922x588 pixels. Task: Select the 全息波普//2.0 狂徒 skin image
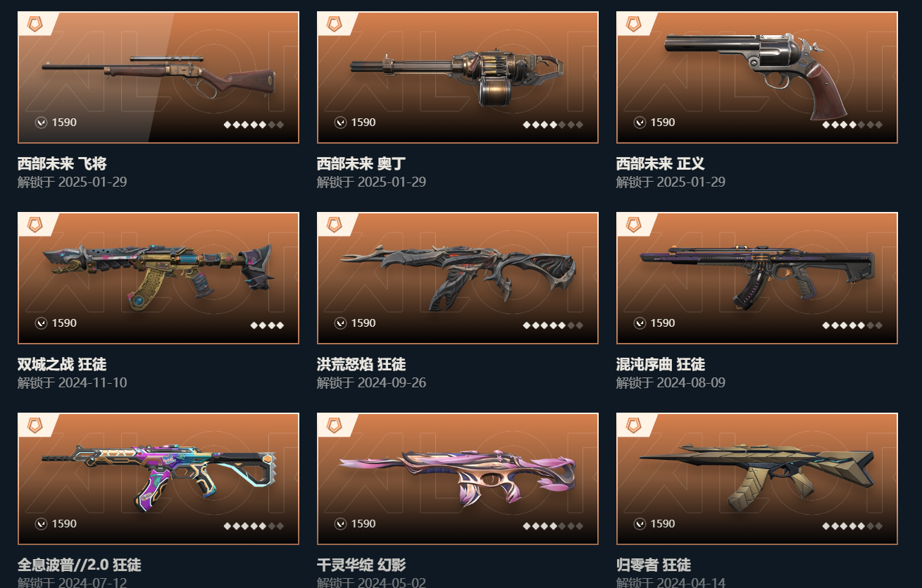[x=158, y=479]
